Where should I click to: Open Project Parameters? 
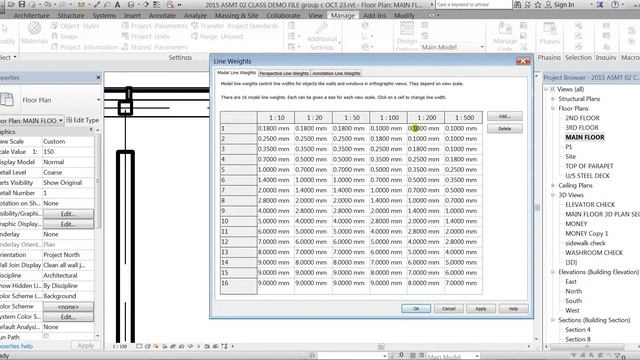click(155, 26)
